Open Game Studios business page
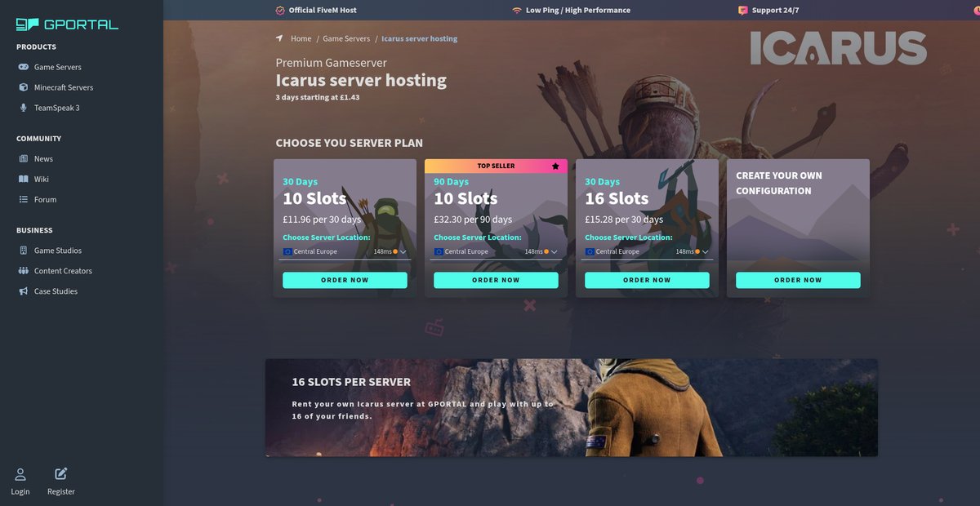This screenshot has height=506, width=980. coord(58,251)
